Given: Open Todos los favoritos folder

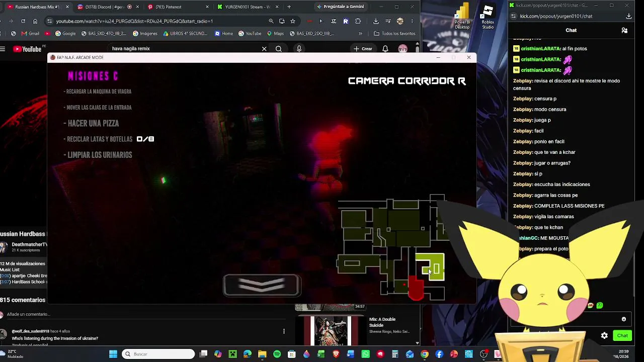Looking at the screenshot, I should [x=394, y=34].
